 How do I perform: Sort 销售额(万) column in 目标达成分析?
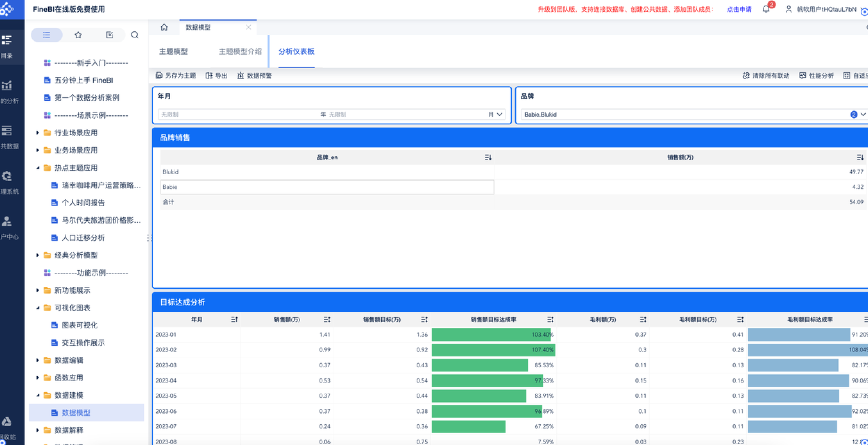click(327, 319)
